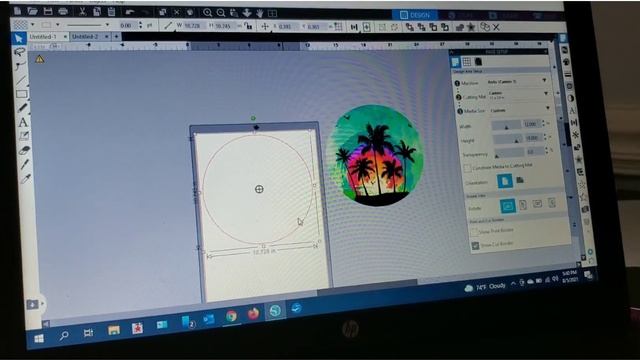Click the Print icon in top toolbar
The image size is (640, 360).
[x=63, y=11]
